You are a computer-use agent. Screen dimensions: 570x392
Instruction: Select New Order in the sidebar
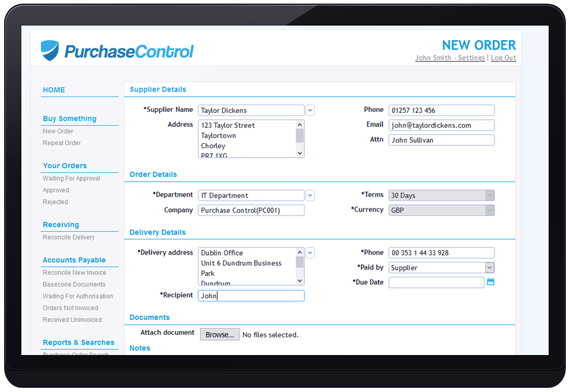(x=58, y=131)
